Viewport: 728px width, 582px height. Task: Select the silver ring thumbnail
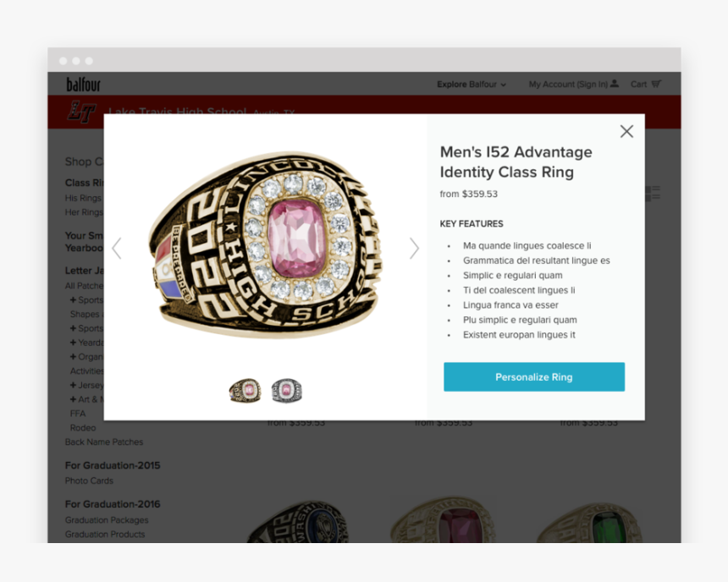point(286,390)
